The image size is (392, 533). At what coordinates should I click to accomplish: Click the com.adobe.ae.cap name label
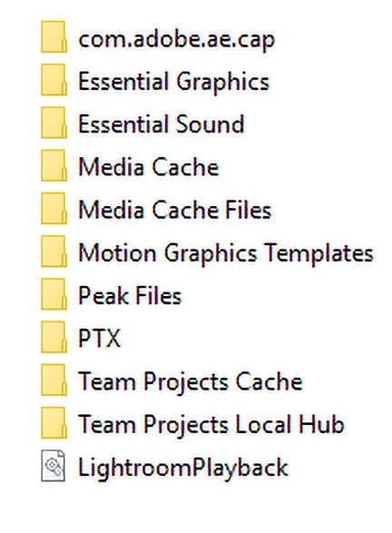[x=176, y=41]
